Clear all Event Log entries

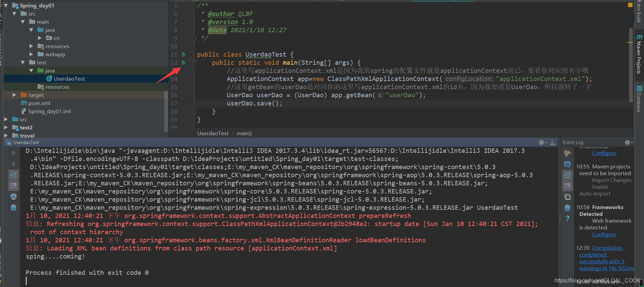pyautogui.click(x=567, y=208)
